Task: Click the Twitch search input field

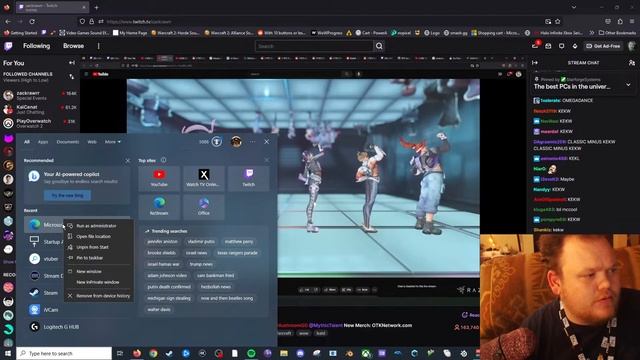Action: (x=315, y=46)
